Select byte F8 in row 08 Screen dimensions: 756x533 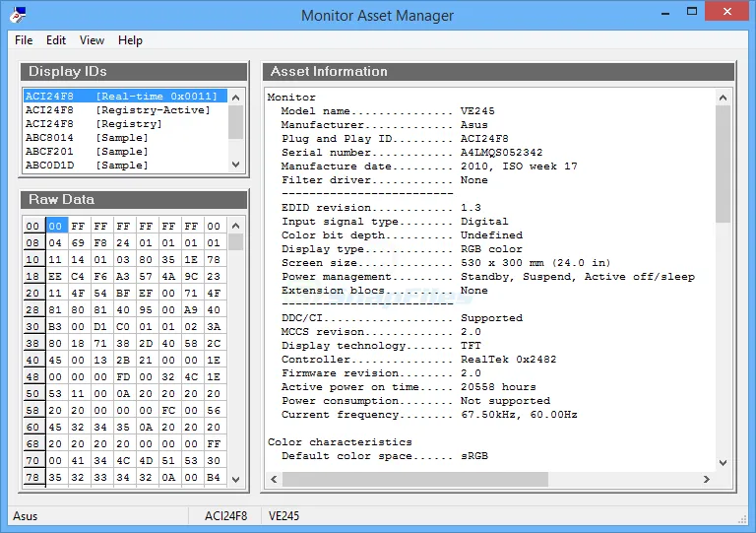pos(100,242)
